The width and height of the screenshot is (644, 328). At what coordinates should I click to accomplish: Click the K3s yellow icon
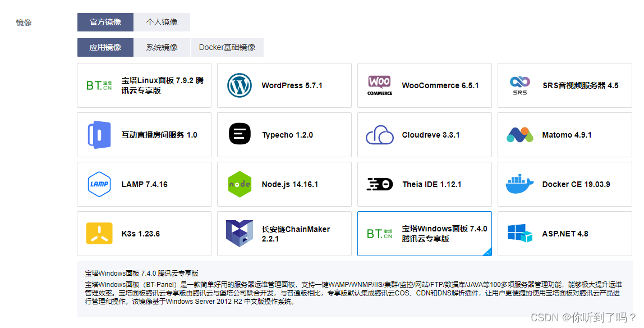click(x=99, y=234)
